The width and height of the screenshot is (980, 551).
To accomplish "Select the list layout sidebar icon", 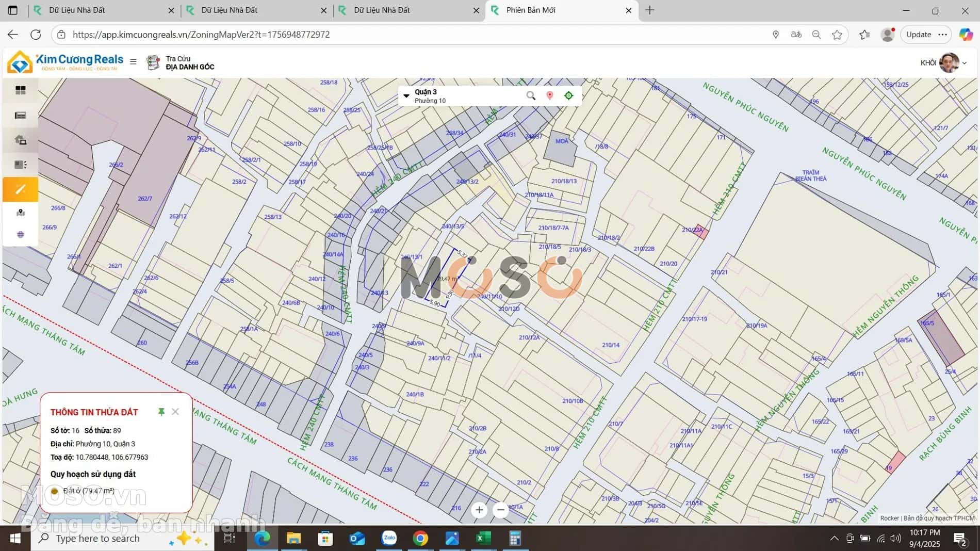I will (21, 165).
